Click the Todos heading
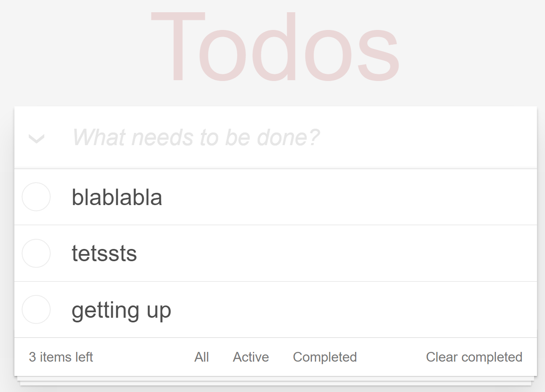 [x=275, y=46]
